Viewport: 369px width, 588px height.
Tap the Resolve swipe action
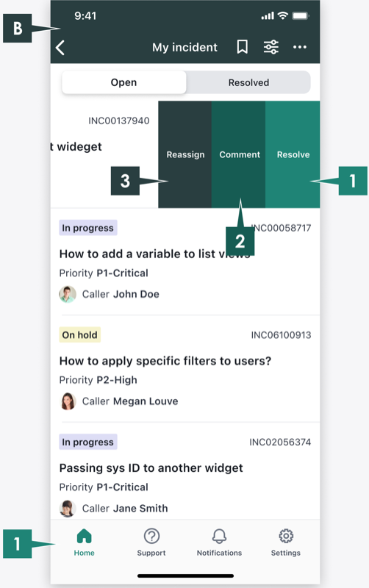click(x=293, y=154)
